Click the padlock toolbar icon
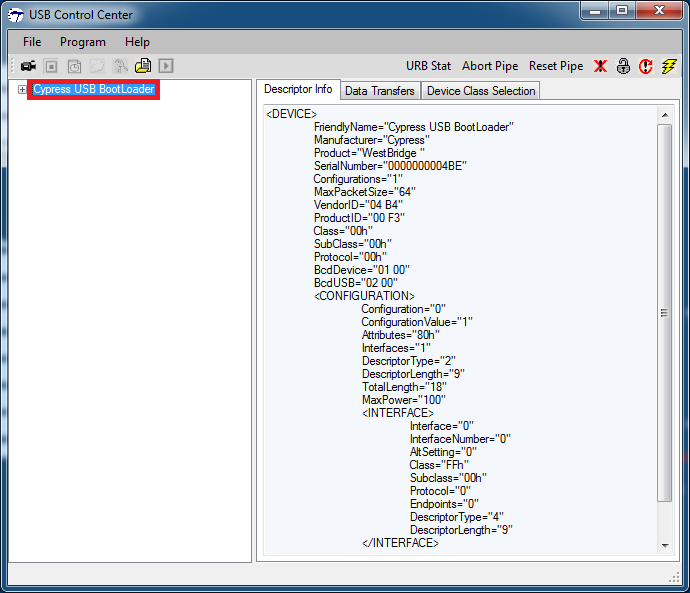This screenshot has height=593, width=690. click(x=623, y=66)
